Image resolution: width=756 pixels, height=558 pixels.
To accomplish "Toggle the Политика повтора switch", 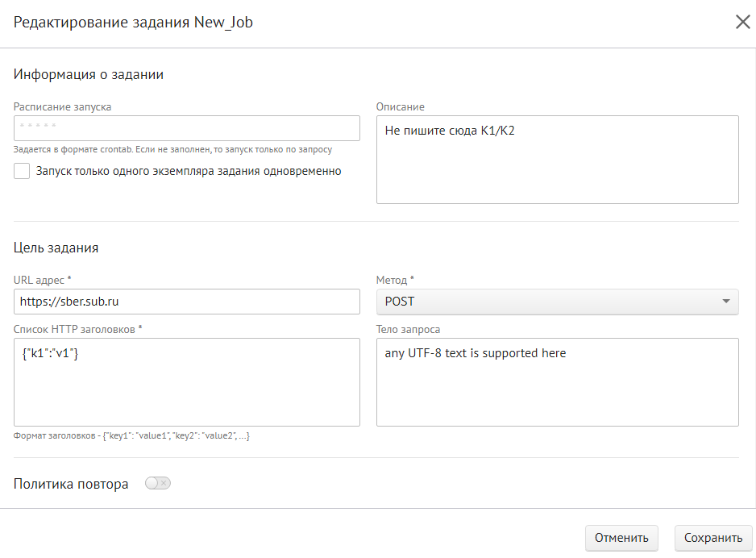I will coord(158,483).
